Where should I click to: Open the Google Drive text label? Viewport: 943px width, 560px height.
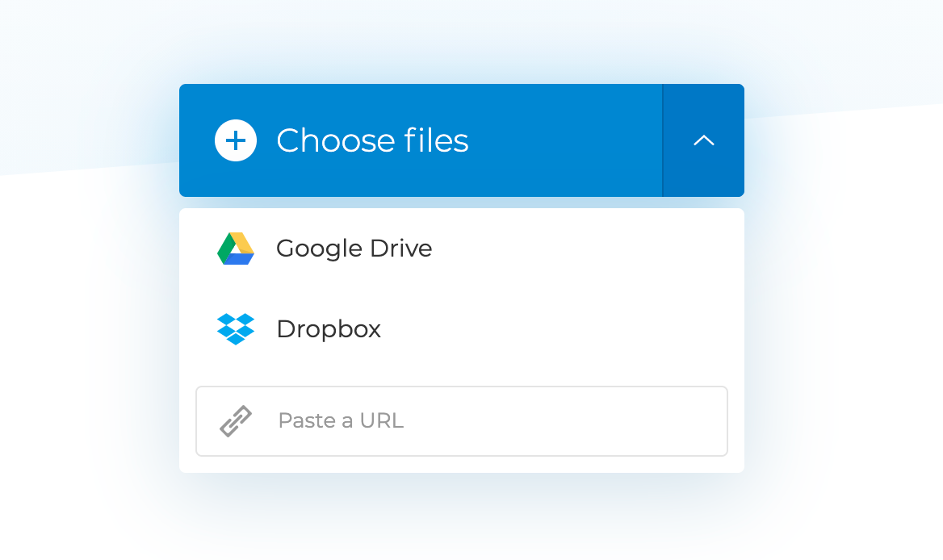354,249
